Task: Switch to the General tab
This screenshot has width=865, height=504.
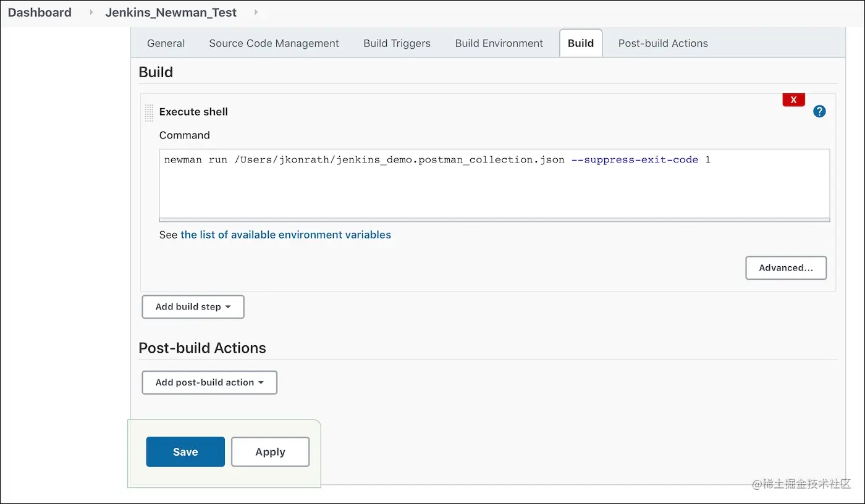Action: click(x=166, y=43)
